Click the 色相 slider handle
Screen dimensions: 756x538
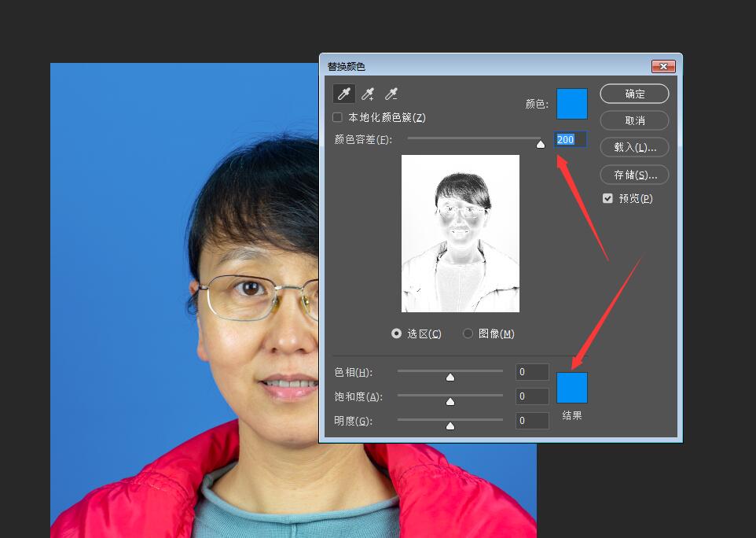[x=450, y=377]
